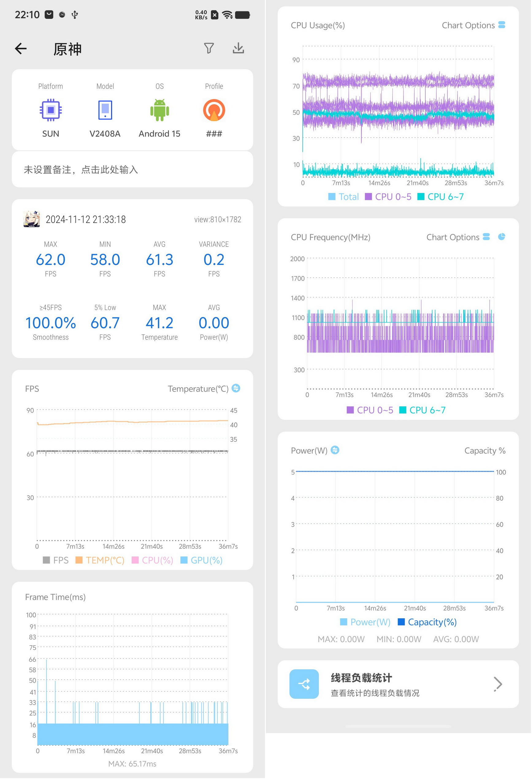Tap the 100.0% Smoothness value
Viewport: 532px width, 779px height.
tap(51, 323)
